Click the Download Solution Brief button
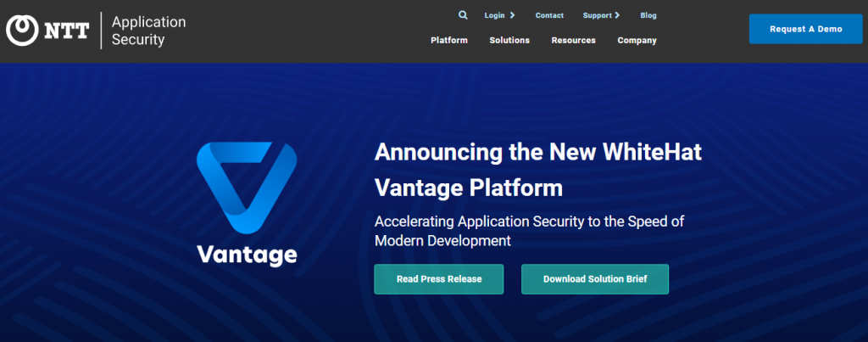The height and width of the screenshot is (342, 868). [x=595, y=279]
